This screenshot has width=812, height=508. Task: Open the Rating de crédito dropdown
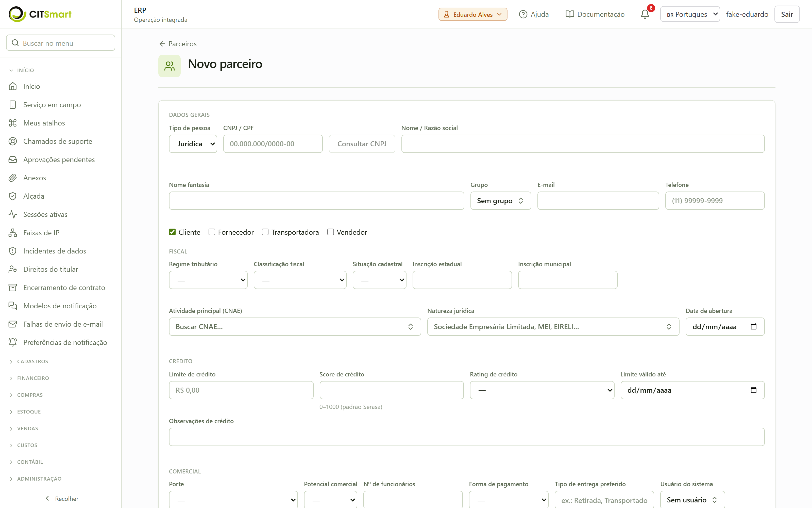point(542,390)
